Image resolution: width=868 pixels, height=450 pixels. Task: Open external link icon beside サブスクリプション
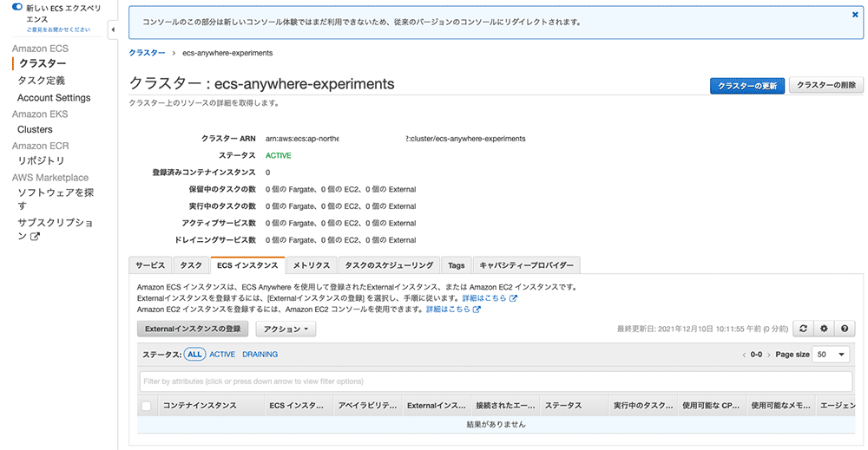(35, 237)
